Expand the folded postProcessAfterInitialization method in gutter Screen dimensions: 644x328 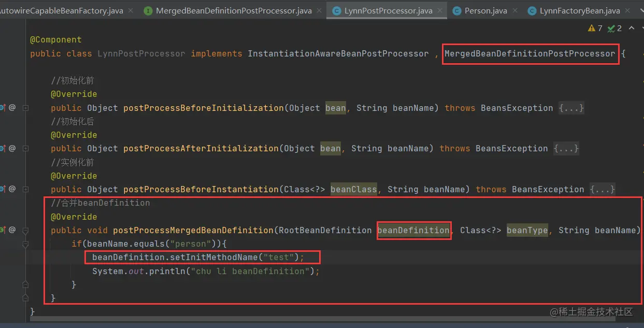pos(25,149)
